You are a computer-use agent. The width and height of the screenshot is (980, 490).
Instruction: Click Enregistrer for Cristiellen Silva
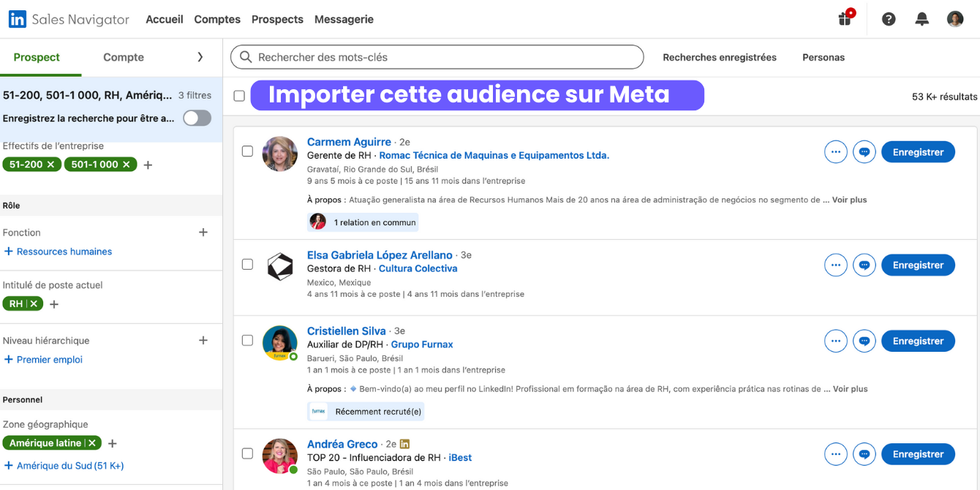918,341
